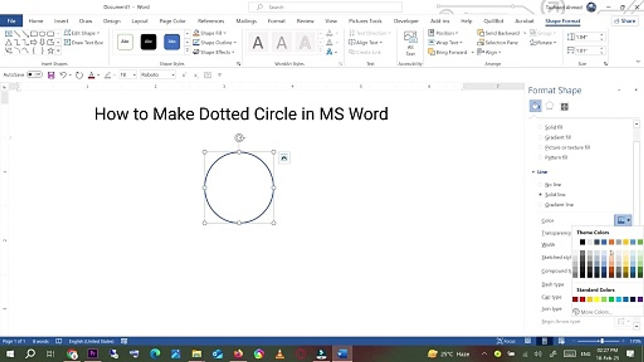This screenshot has width=644, height=362.
Task: Select the Layout & Properties icon in pane
Action: (565, 107)
